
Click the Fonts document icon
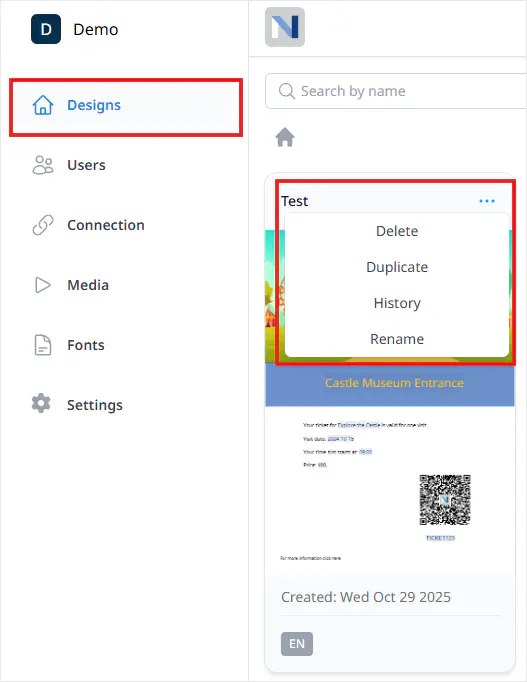click(x=43, y=345)
